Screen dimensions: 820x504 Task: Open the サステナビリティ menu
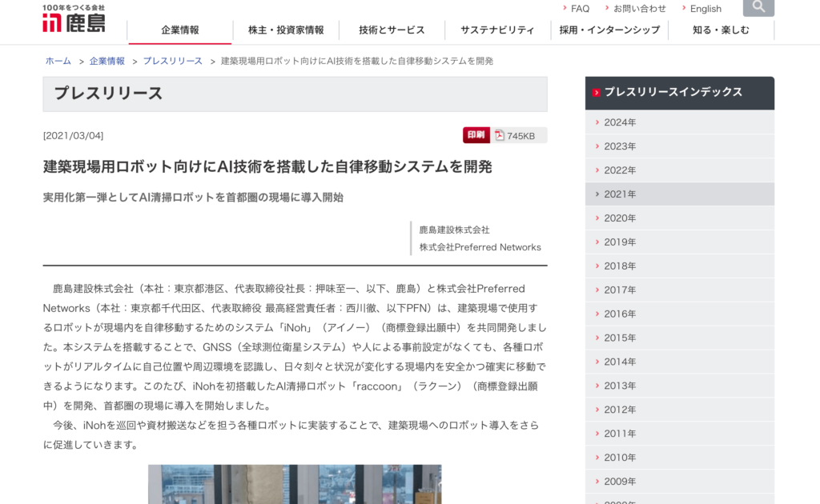[x=497, y=30]
